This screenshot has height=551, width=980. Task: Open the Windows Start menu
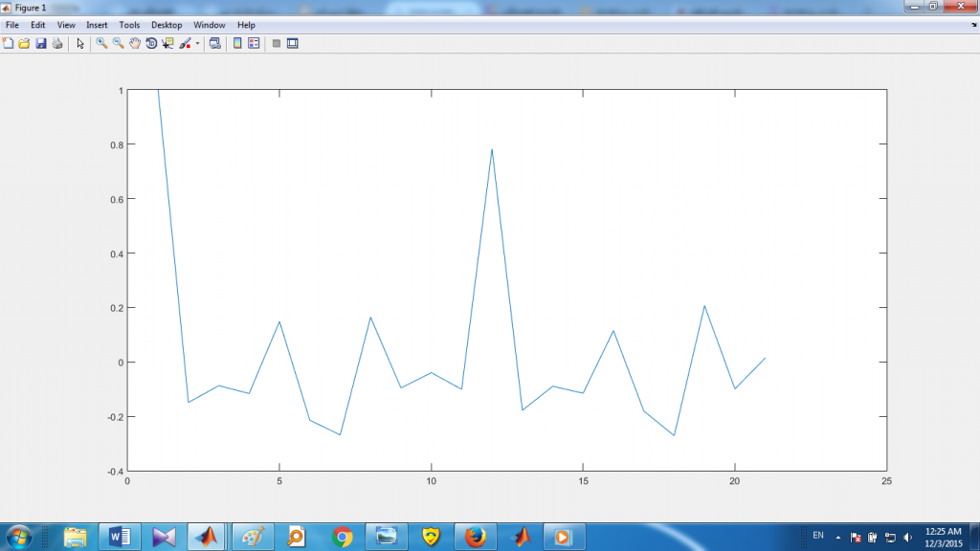19,537
